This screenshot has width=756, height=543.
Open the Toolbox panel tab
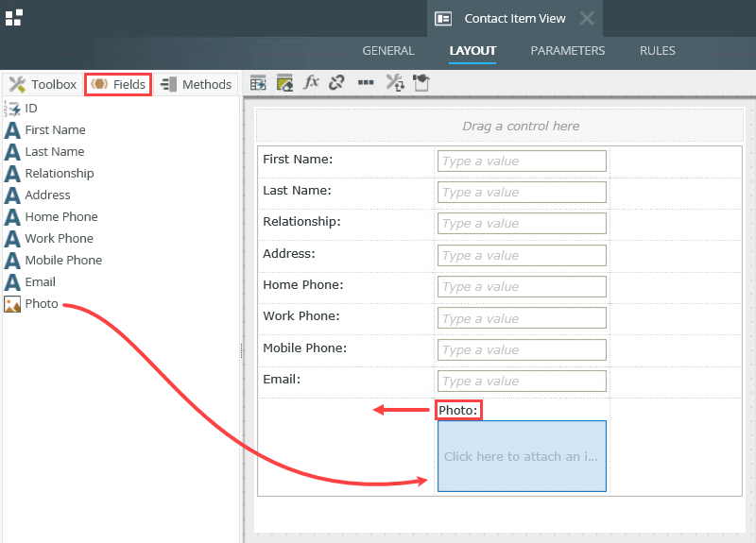click(x=43, y=84)
